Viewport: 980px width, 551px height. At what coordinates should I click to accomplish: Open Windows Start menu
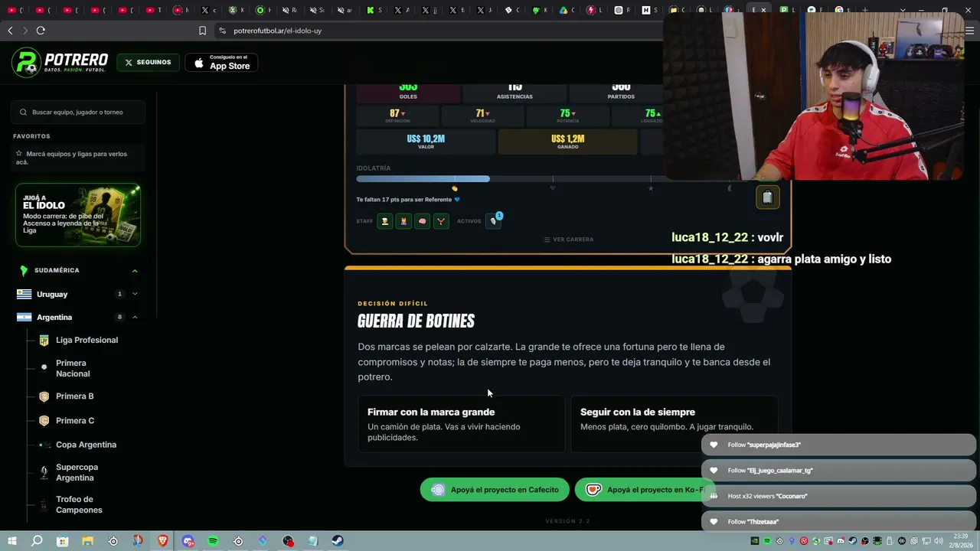pyautogui.click(x=12, y=541)
